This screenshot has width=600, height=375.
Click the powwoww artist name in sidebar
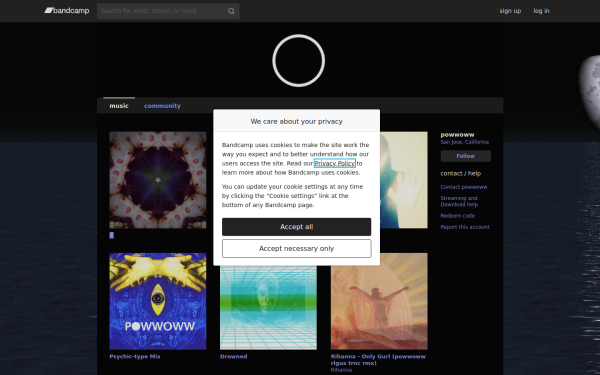pos(457,135)
